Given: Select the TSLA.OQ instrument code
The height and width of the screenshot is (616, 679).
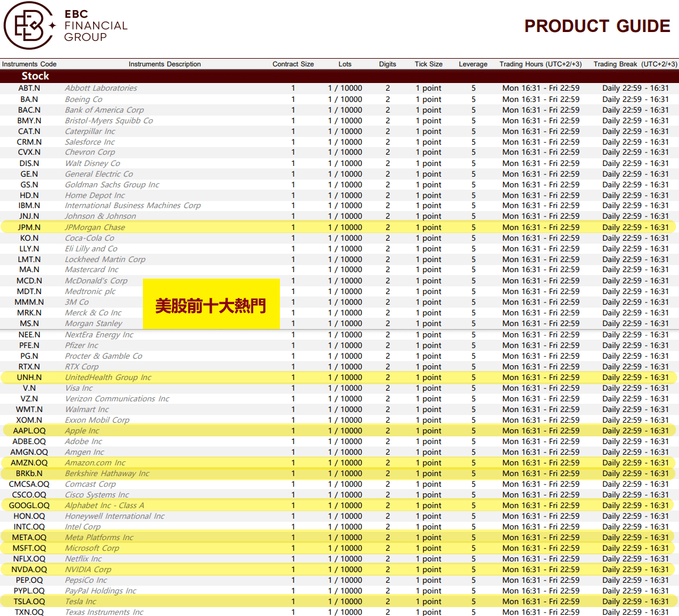Looking at the screenshot, I should [x=29, y=602].
